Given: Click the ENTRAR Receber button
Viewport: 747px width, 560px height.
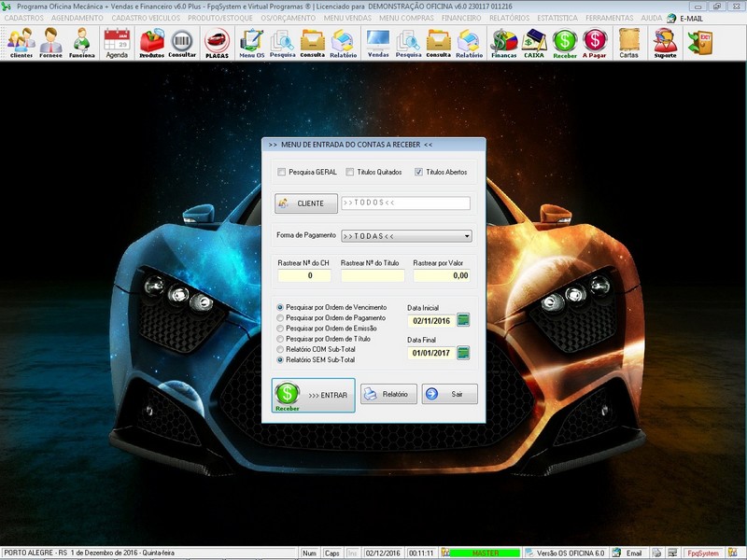Looking at the screenshot, I should point(314,395).
